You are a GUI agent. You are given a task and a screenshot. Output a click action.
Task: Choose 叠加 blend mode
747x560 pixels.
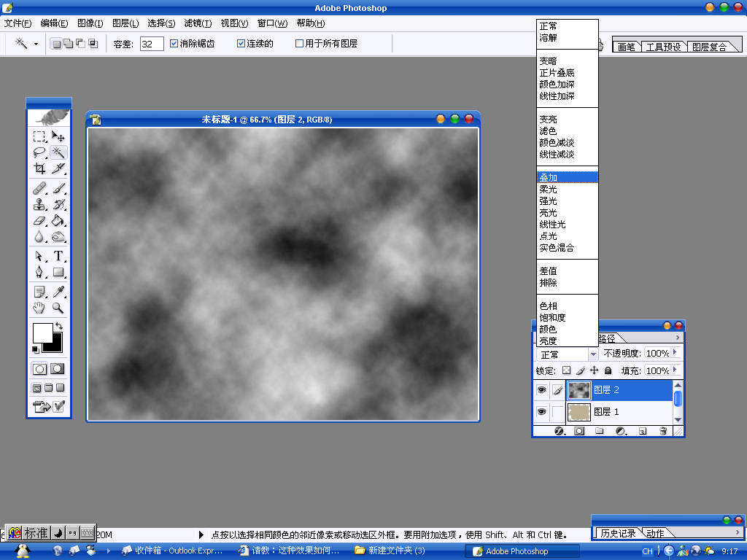(x=567, y=178)
